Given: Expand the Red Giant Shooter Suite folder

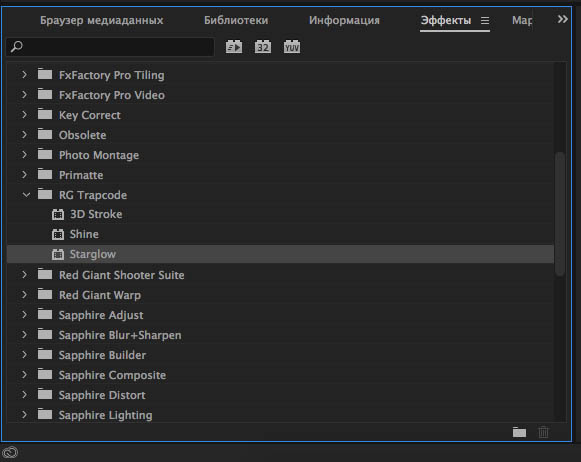Looking at the screenshot, I should 24,275.
